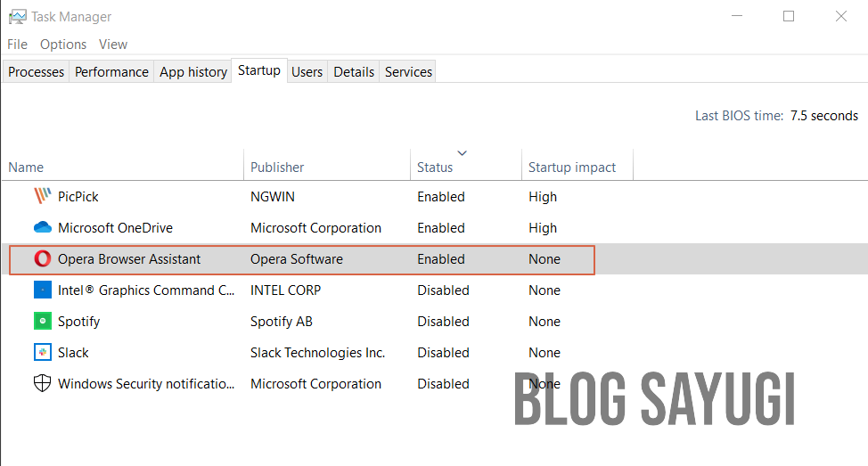Click the Windows Security shield icon
Viewport: 868px width, 466px height.
tap(42, 383)
